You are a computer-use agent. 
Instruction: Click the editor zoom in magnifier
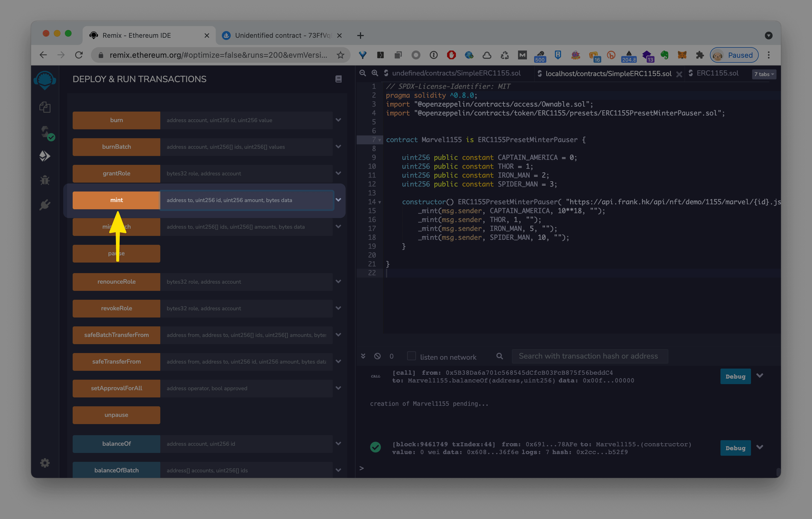tap(375, 73)
